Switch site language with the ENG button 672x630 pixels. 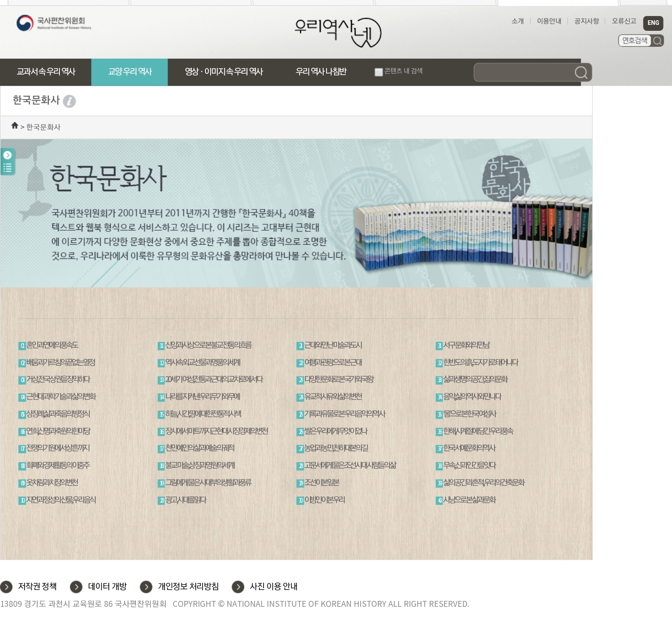point(653,23)
